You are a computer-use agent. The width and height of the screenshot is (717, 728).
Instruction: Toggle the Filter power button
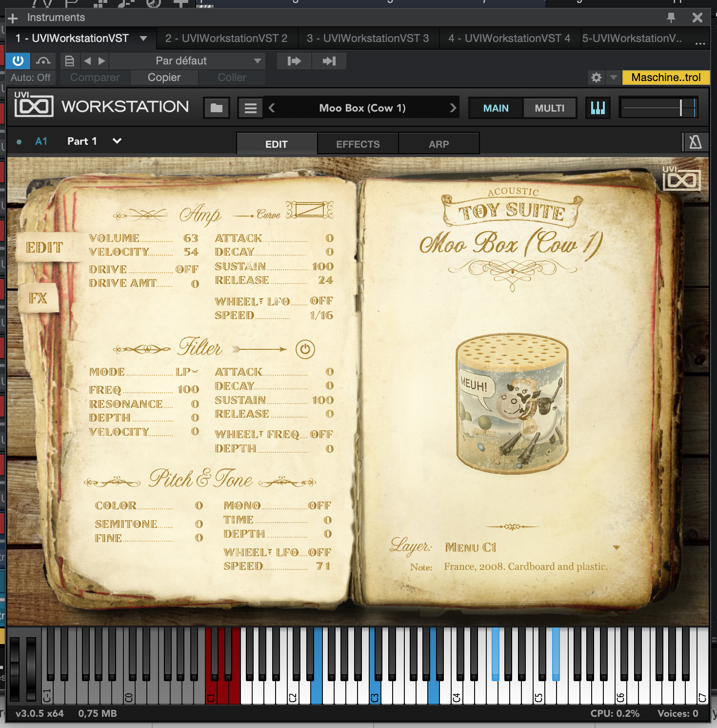(x=305, y=349)
